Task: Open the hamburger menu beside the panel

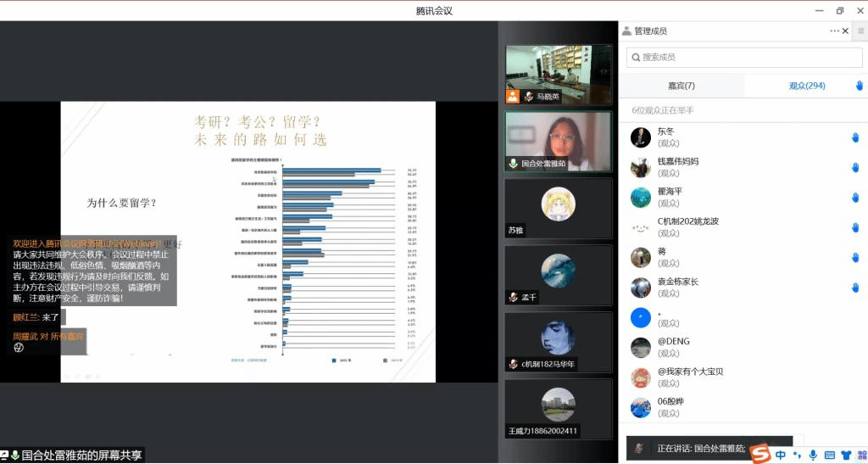Action: click(x=860, y=31)
